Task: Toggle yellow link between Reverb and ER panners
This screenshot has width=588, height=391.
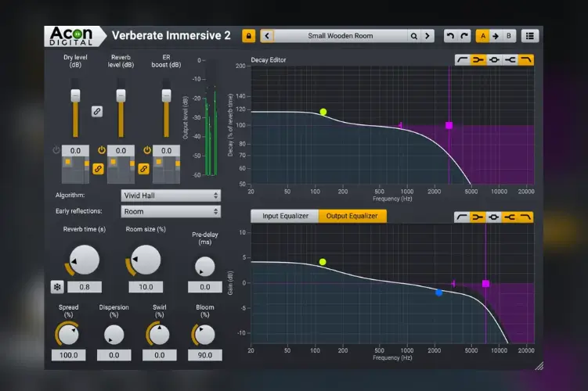Action: tap(143, 169)
